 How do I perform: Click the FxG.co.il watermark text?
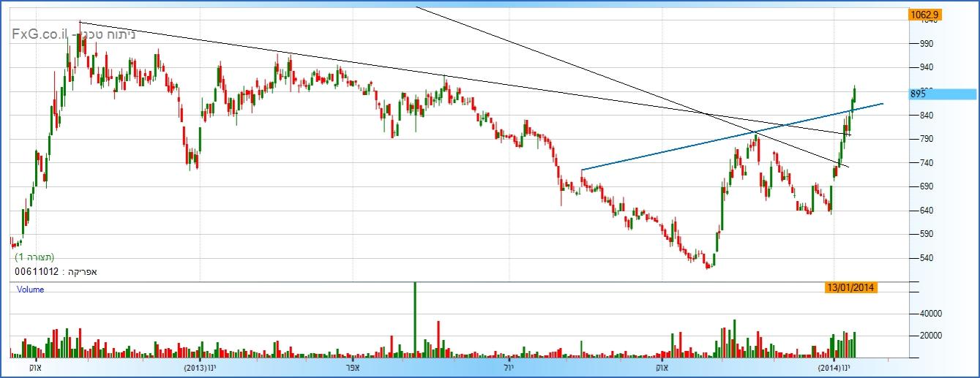tap(39, 34)
